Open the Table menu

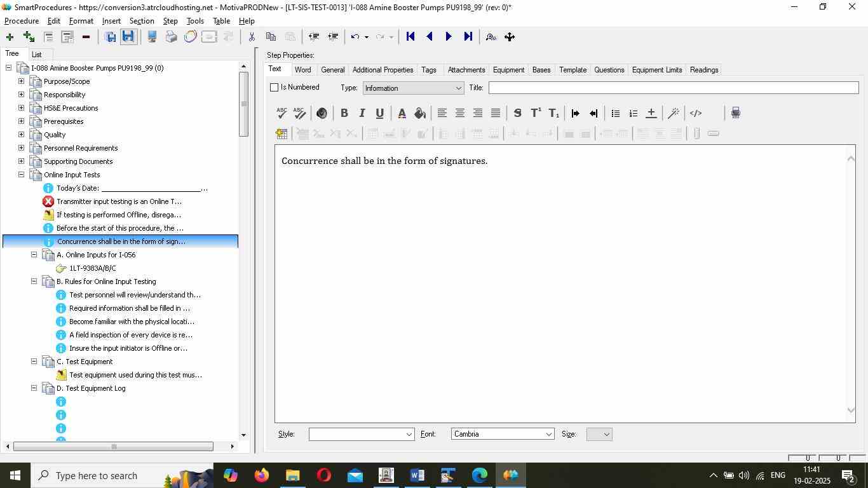[x=221, y=21]
